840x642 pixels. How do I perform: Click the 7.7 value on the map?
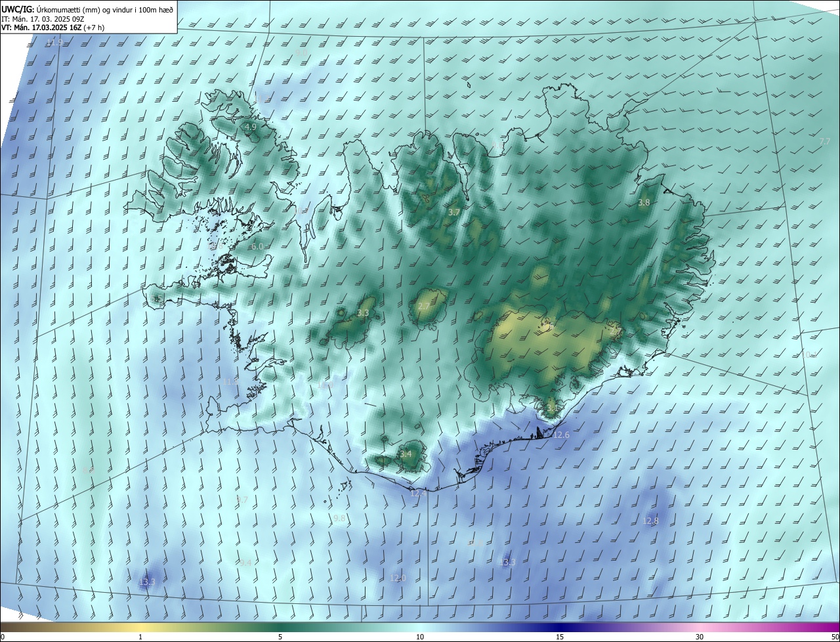(825, 141)
